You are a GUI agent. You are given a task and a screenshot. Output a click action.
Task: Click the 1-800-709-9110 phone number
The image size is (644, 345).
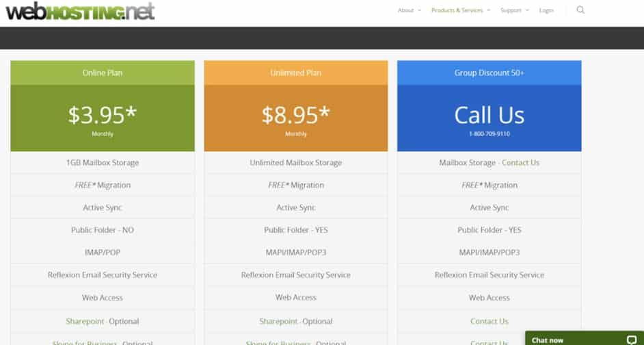489,134
